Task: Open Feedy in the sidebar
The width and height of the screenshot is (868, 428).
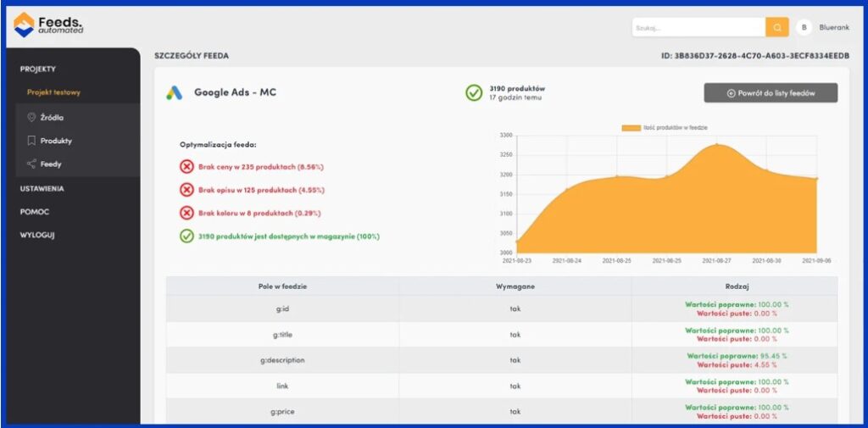Action: click(51, 164)
